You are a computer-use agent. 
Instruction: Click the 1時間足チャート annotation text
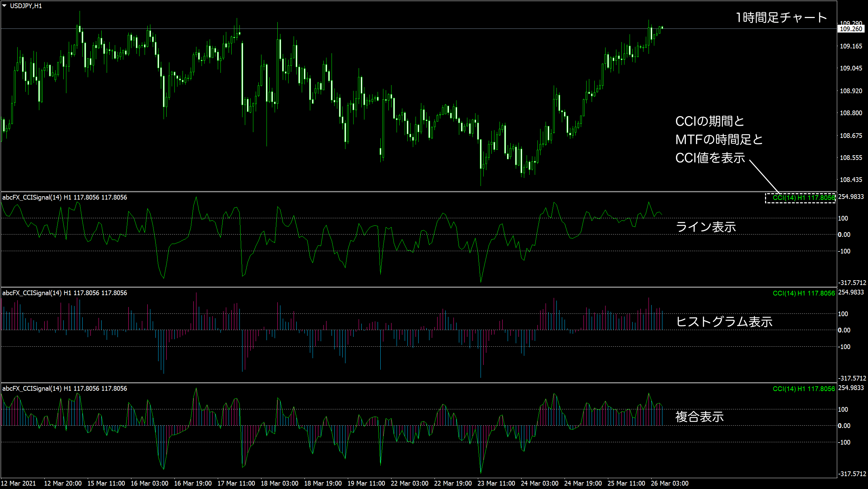781,18
